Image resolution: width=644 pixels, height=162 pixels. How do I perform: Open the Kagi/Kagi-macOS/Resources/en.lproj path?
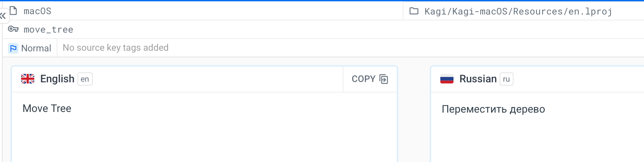[518, 12]
